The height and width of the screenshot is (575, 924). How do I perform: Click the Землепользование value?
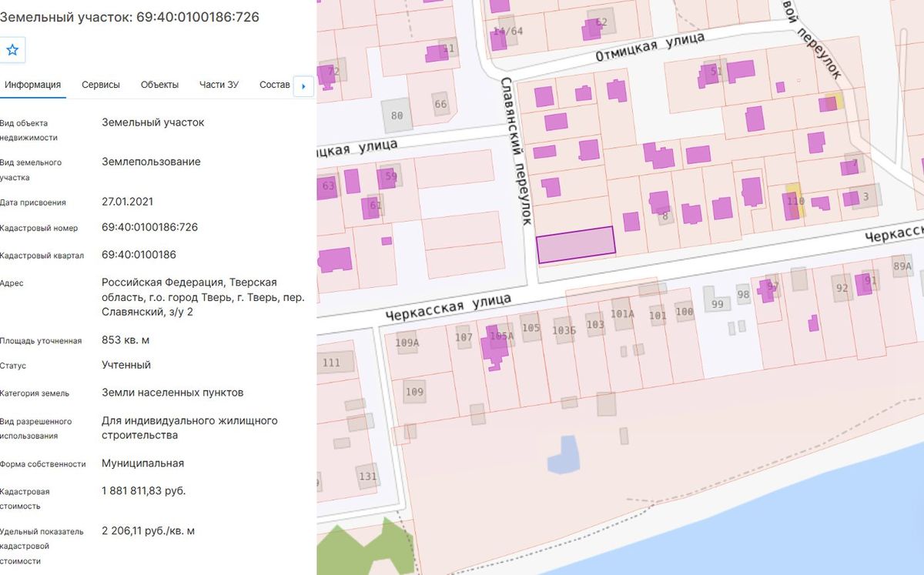(x=151, y=162)
